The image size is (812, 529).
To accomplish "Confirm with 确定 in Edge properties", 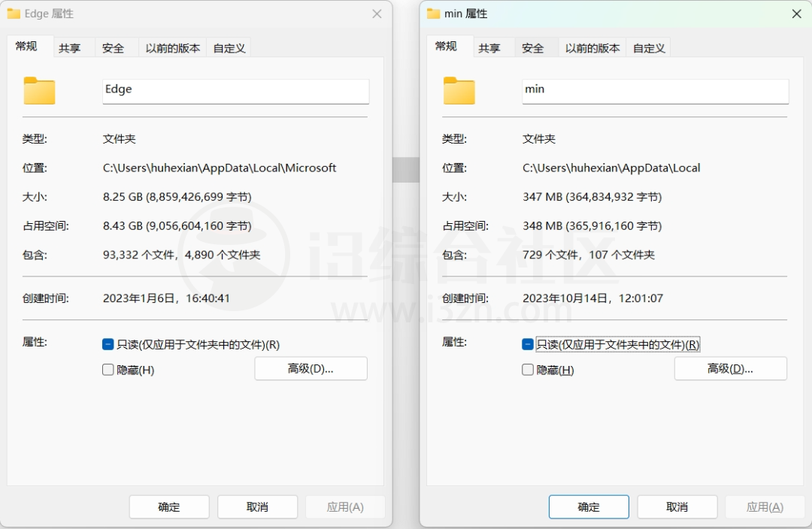I will tap(169, 506).
